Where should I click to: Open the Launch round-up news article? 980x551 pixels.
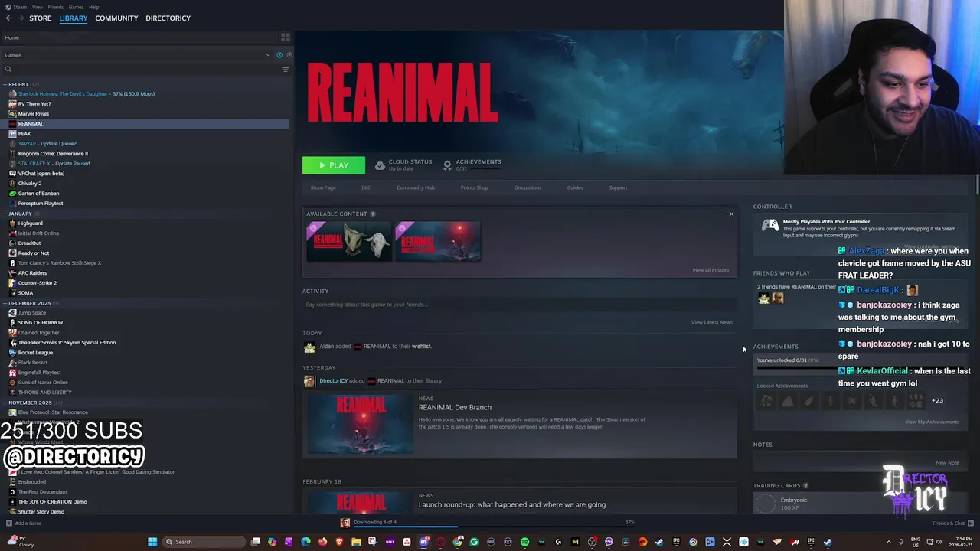coord(512,504)
